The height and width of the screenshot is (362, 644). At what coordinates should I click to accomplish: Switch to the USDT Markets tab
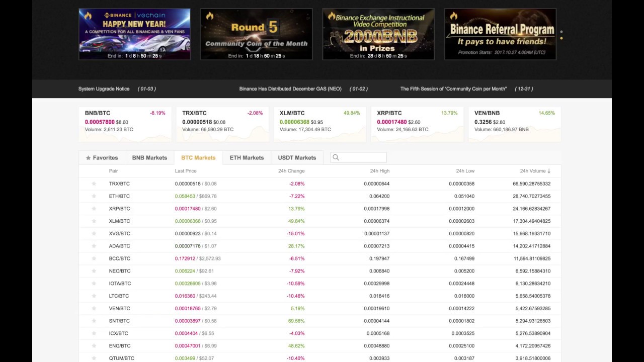pyautogui.click(x=297, y=157)
